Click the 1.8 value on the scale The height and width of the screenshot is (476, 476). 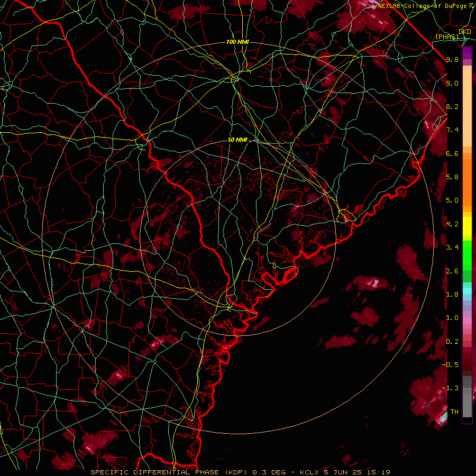452,295
